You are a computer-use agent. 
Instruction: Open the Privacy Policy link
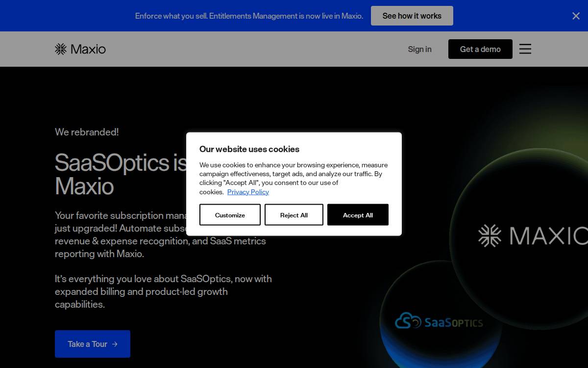[248, 192]
